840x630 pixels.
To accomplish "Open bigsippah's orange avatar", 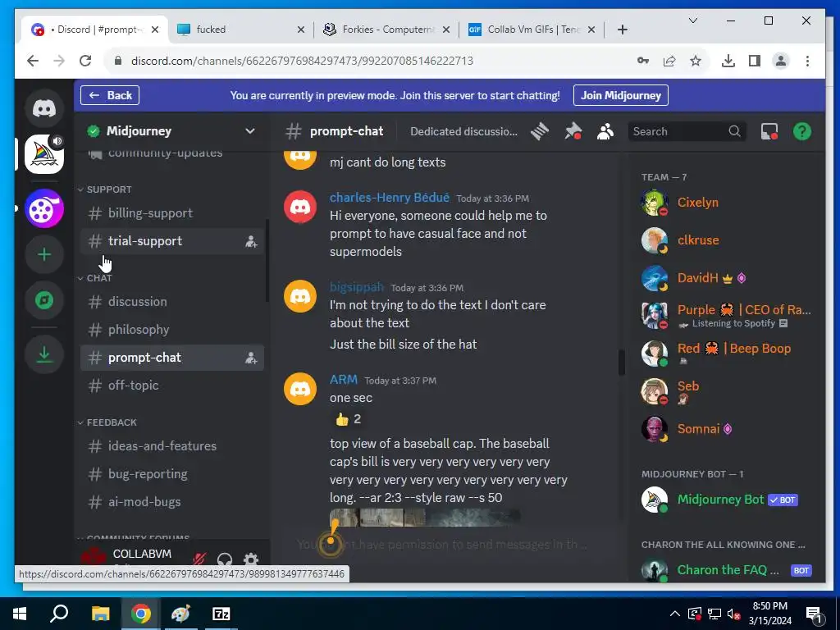I will pyautogui.click(x=300, y=296).
